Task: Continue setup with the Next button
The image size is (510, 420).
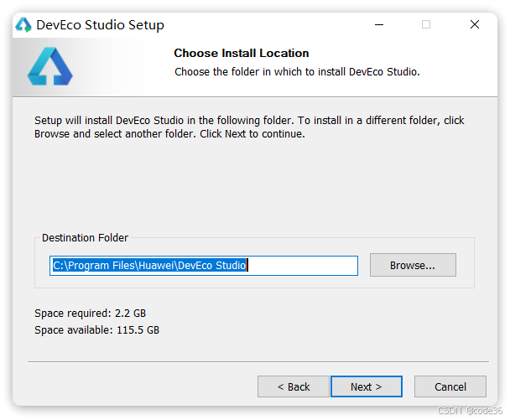Action: tap(367, 386)
